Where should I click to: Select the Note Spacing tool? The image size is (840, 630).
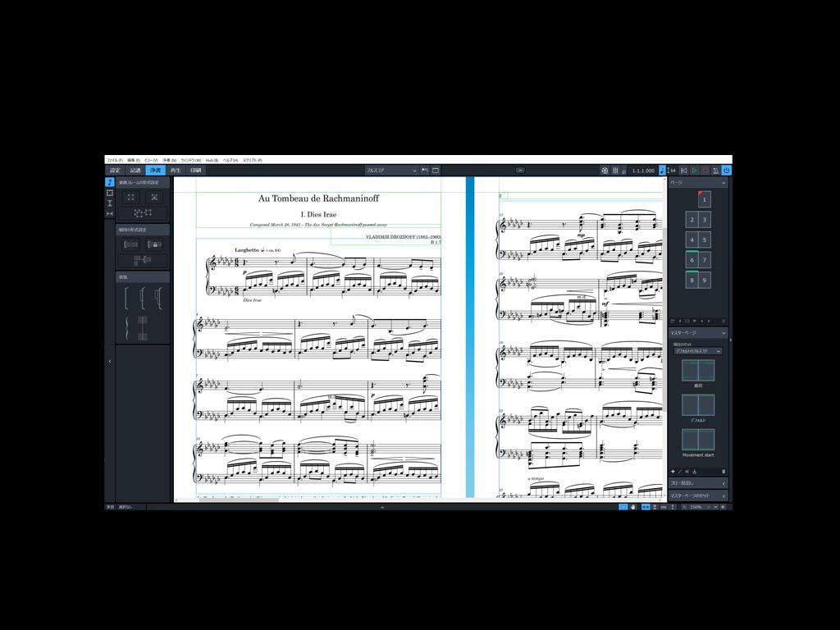coord(110,213)
